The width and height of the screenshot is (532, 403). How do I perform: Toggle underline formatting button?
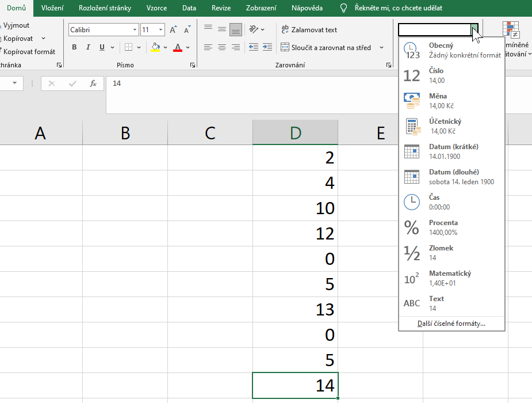(102, 48)
